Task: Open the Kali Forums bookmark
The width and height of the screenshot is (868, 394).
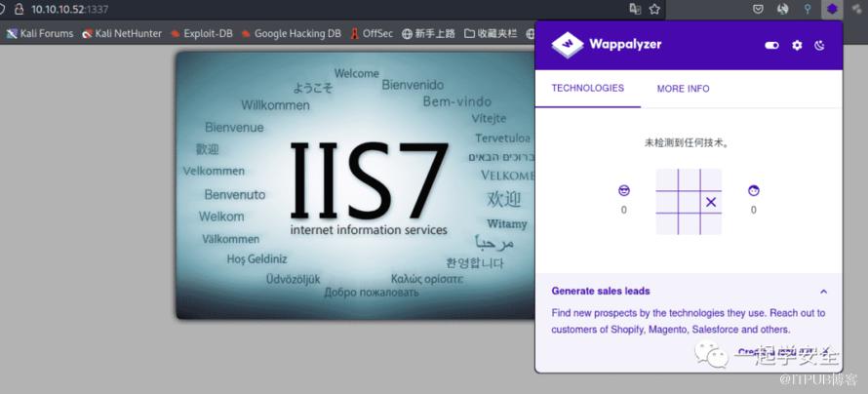Action: tap(40, 34)
